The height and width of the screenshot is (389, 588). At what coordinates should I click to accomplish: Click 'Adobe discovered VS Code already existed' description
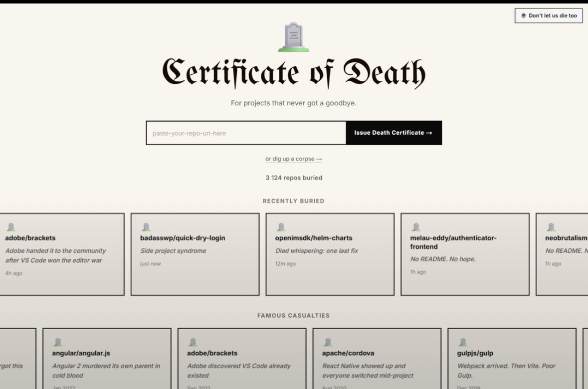click(239, 371)
